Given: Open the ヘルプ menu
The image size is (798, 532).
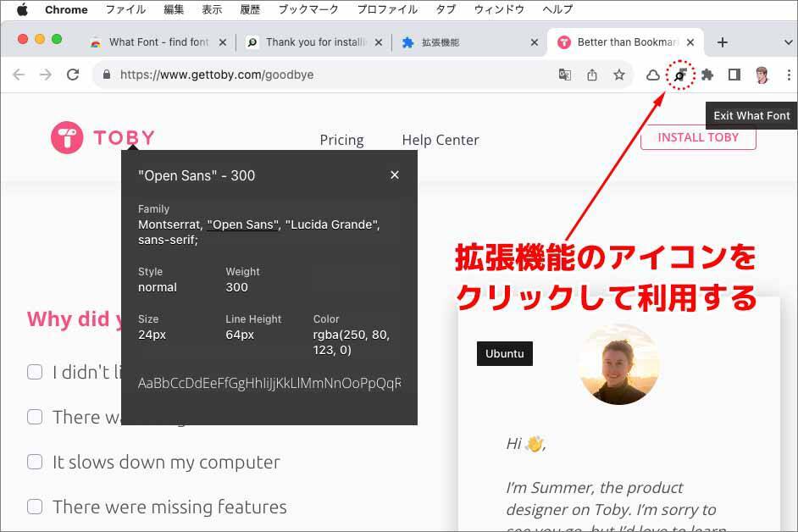Looking at the screenshot, I should [x=557, y=9].
